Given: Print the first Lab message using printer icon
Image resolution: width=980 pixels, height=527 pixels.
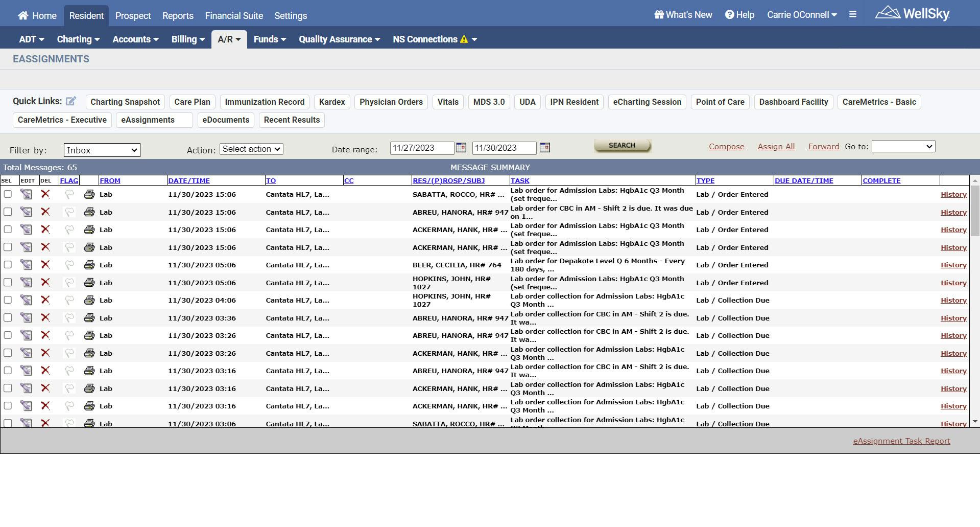Looking at the screenshot, I should tap(89, 194).
